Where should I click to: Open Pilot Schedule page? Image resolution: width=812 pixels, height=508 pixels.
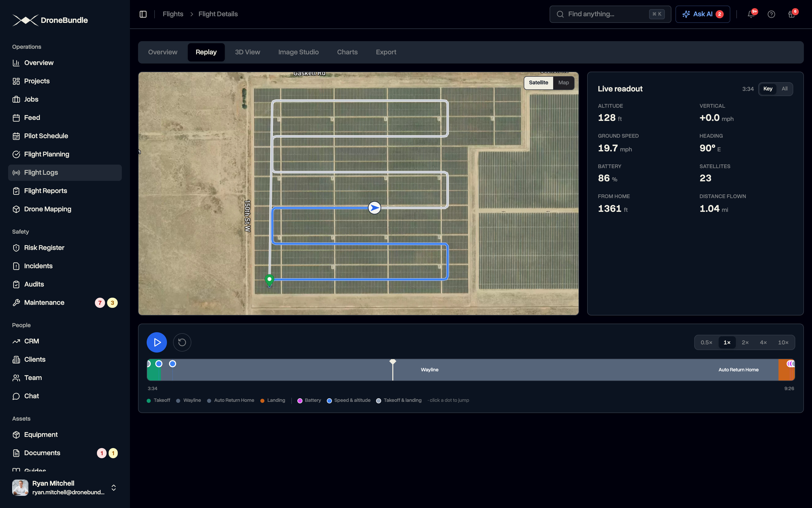tap(65, 136)
